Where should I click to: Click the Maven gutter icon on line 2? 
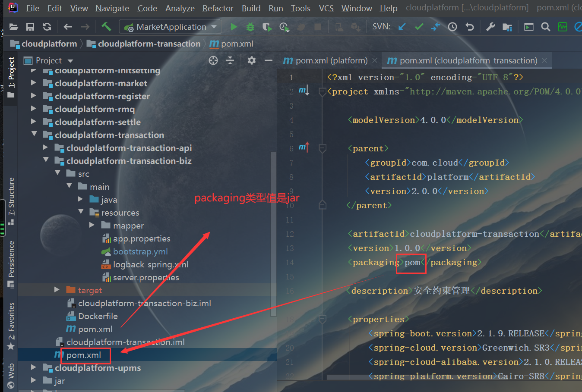tap(304, 91)
